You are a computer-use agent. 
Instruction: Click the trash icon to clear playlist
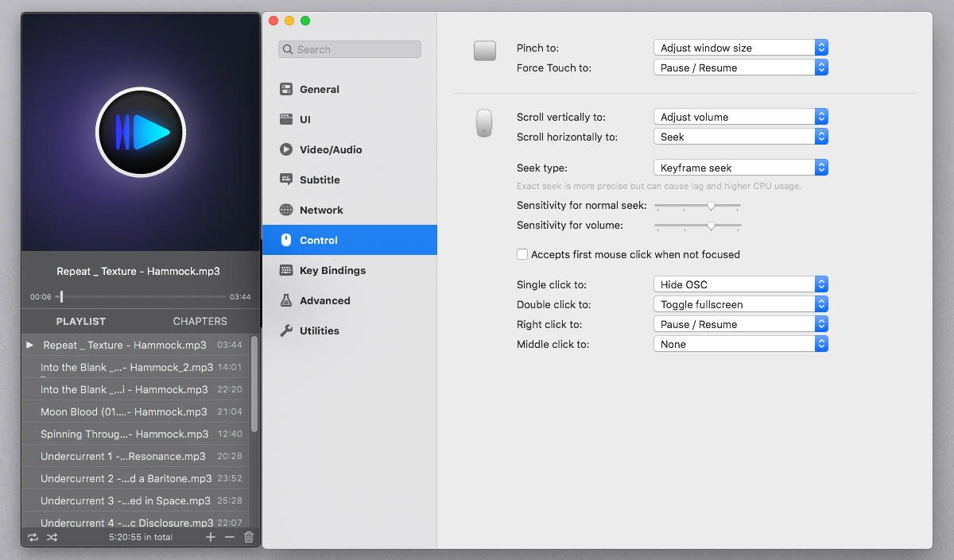coord(249,538)
